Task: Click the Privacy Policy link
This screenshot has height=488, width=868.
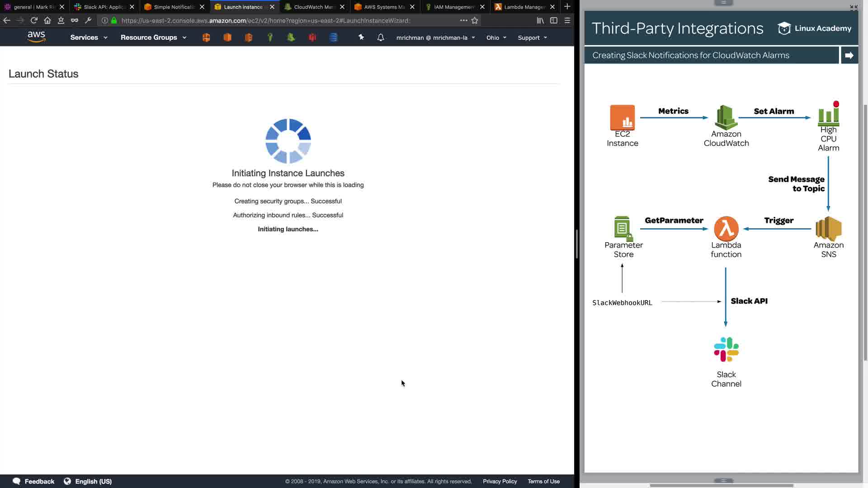Action: 500,481
